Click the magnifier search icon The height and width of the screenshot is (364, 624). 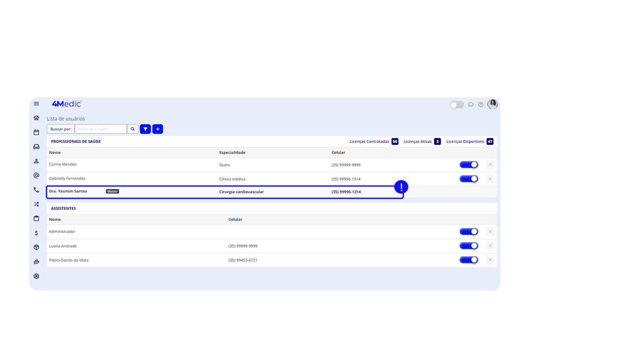pos(133,129)
